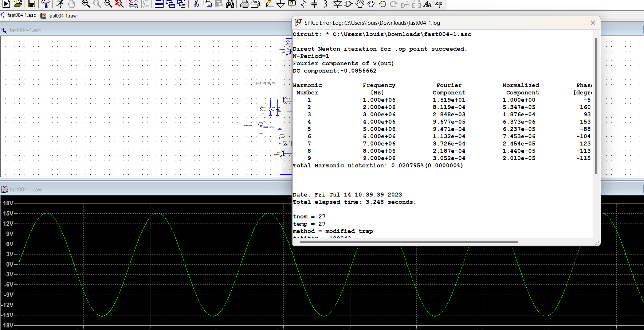The image size is (644, 330).
Task: Click Fourier component value 1.519e+01
Action: pyautogui.click(x=449, y=100)
